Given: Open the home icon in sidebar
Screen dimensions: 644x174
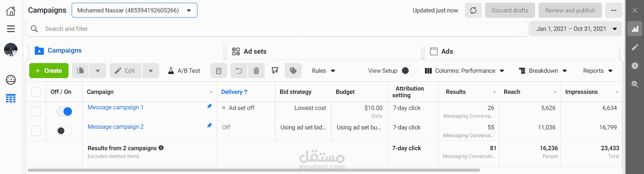Looking at the screenshot, I should 11,11.
